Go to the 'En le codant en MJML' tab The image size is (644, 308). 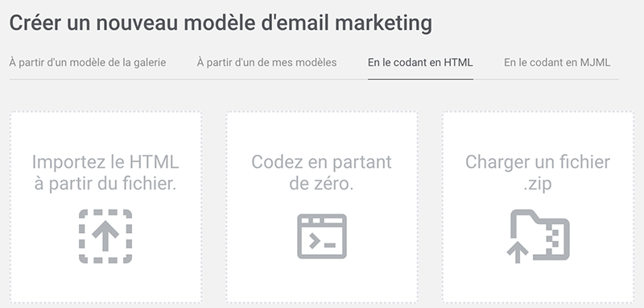[x=557, y=63]
